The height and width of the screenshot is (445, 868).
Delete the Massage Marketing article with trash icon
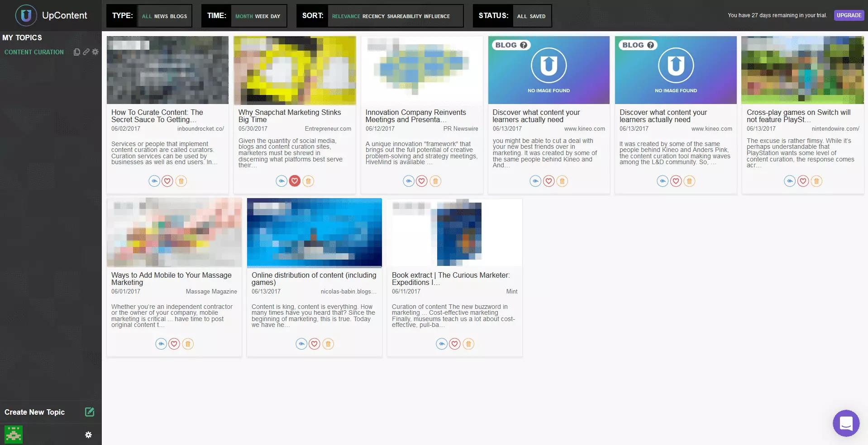point(188,344)
